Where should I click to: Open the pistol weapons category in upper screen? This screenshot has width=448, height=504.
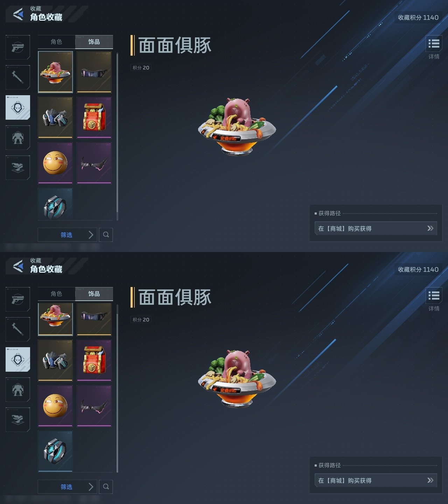click(18, 47)
